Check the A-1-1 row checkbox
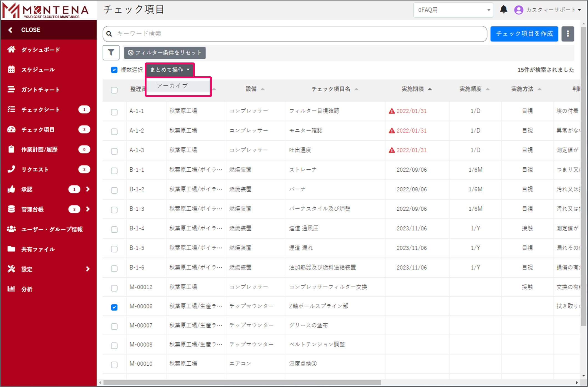588x387 pixels. tap(114, 112)
